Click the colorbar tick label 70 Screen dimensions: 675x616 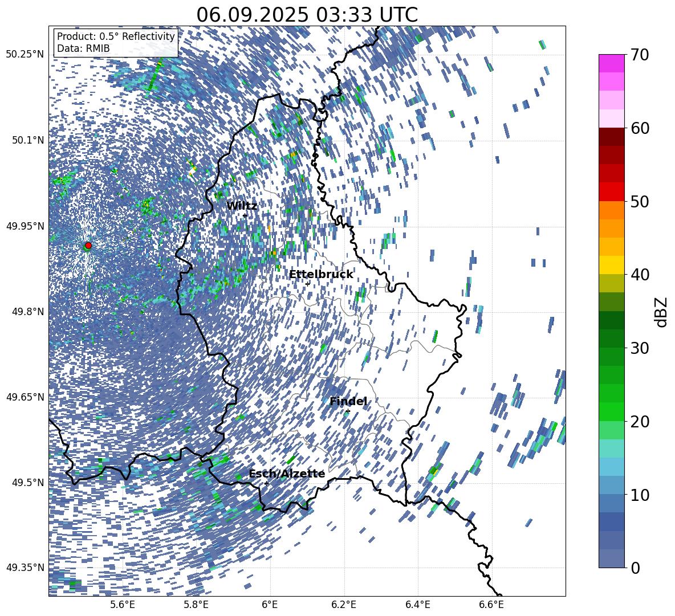click(x=640, y=55)
